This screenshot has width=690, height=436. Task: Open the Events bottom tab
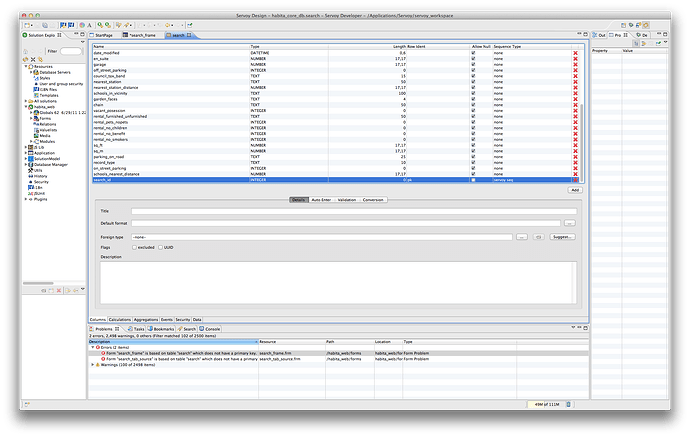[x=167, y=320]
